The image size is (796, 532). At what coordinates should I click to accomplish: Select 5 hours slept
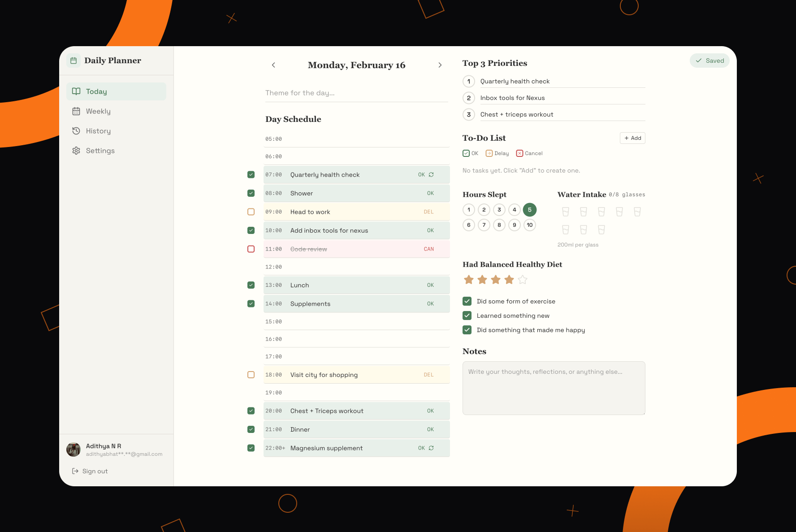530,210
